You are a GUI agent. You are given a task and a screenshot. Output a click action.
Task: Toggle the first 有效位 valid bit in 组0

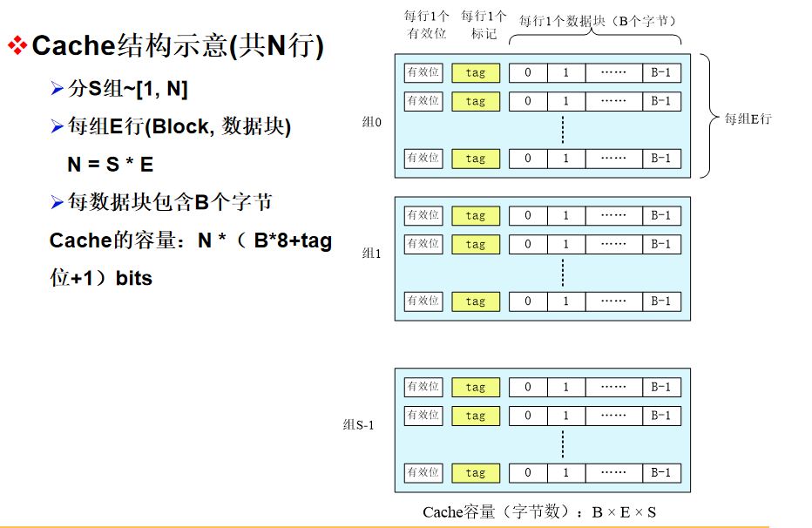[x=423, y=73]
